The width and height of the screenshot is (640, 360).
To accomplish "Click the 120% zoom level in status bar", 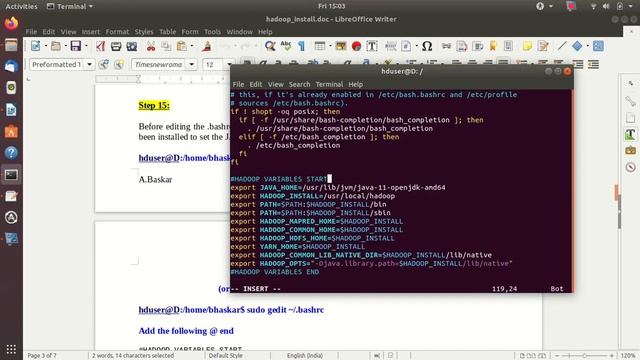I will tap(628, 356).
